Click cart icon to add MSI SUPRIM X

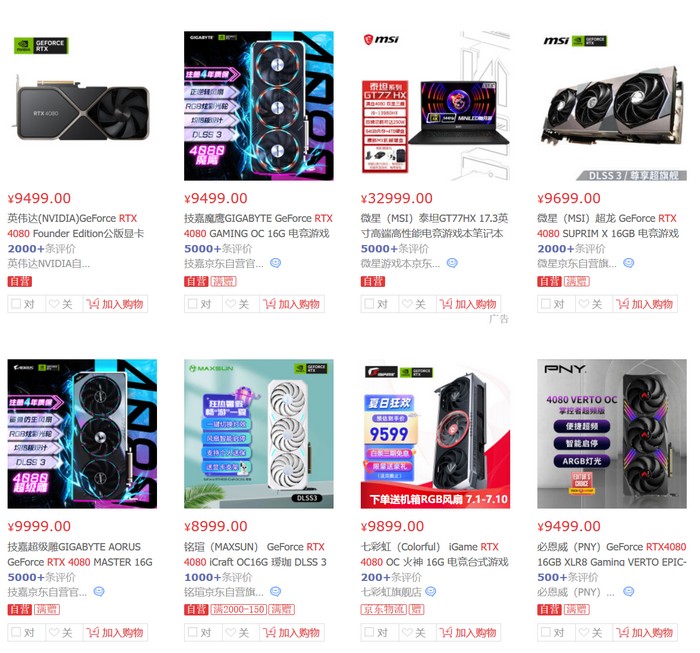[622, 304]
